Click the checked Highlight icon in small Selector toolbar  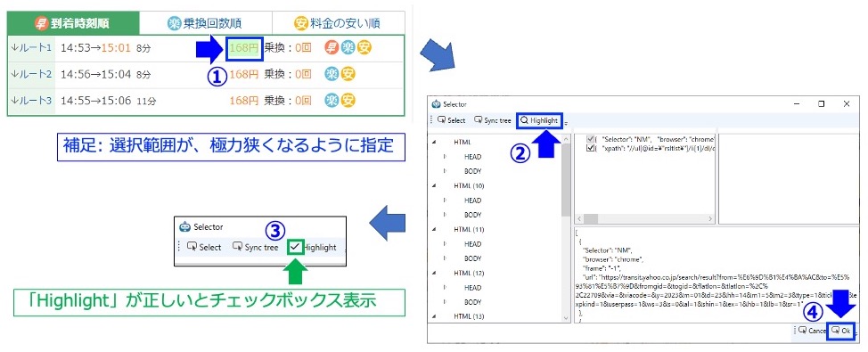296,248
